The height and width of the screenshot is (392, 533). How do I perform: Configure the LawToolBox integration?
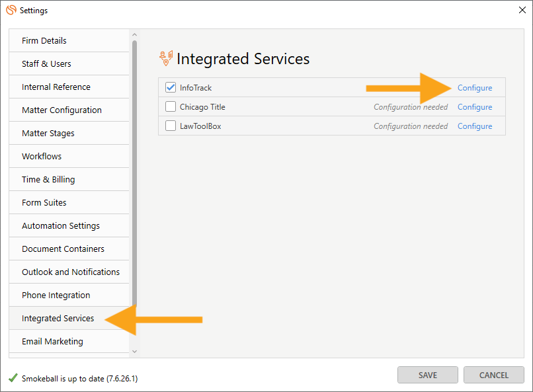pyautogui.click(x=475, y=126)
